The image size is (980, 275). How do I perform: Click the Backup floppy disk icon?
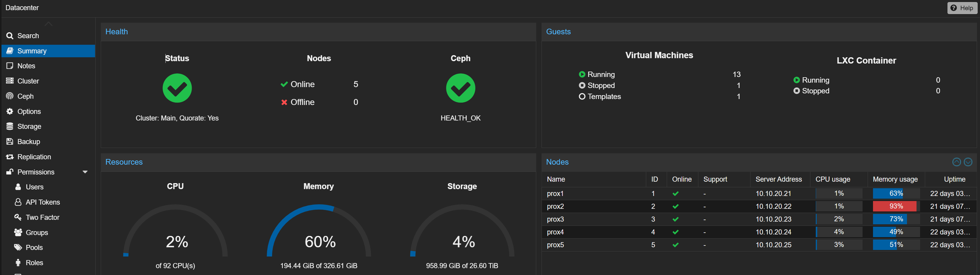(x=10, y=142)
